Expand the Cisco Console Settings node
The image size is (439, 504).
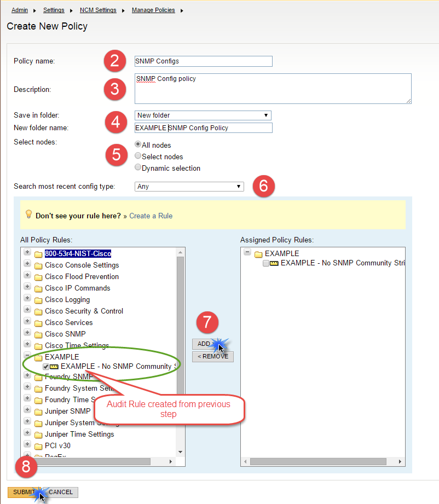[x=27, y=264]
